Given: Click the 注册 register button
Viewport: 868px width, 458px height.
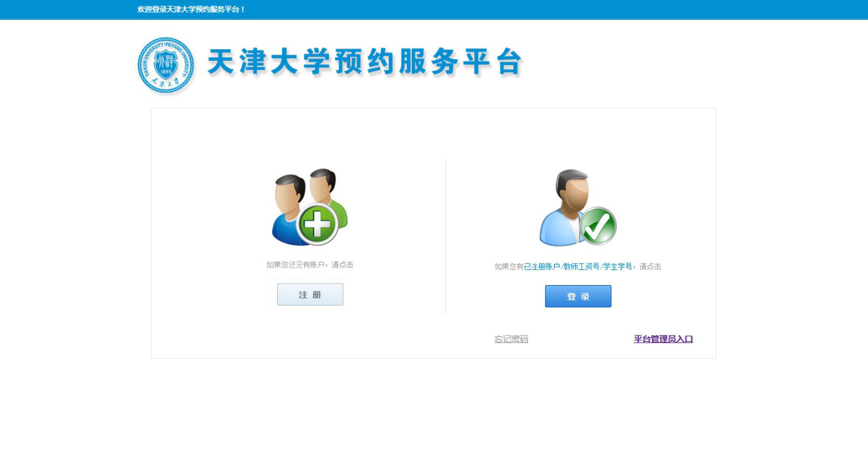Looking at the screenshot, I should pyautogui.click(x=310, y=295).
